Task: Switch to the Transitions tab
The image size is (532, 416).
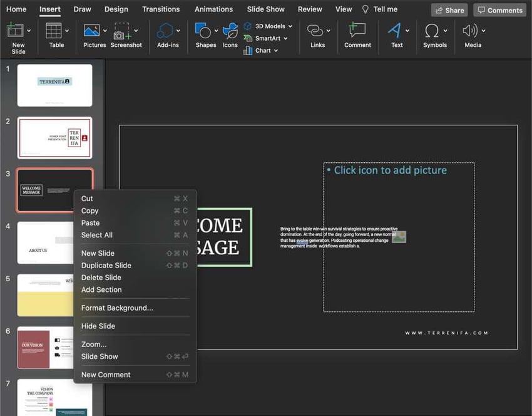Action: [161, 9]
